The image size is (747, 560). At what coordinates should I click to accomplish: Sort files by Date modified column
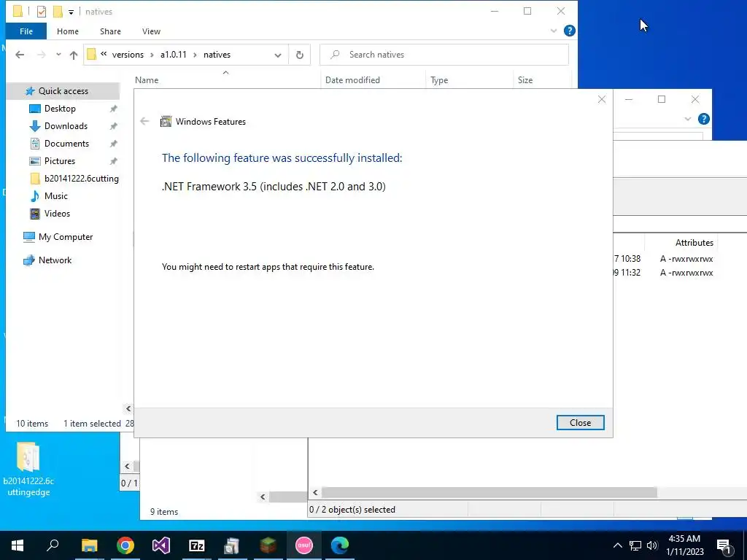click(352, 80)
